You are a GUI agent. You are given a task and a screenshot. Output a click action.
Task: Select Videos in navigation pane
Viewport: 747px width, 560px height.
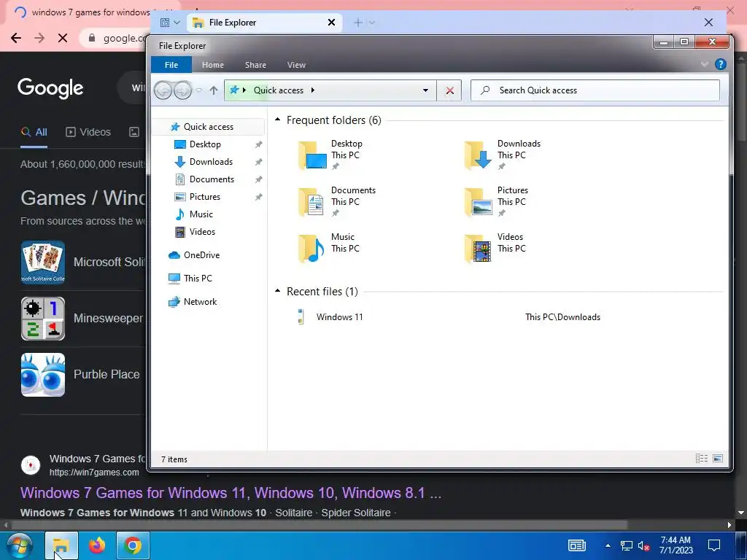(202, 232)
